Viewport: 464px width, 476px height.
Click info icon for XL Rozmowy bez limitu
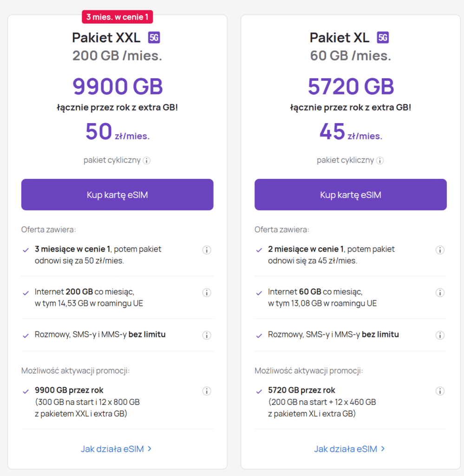(440, 335)
